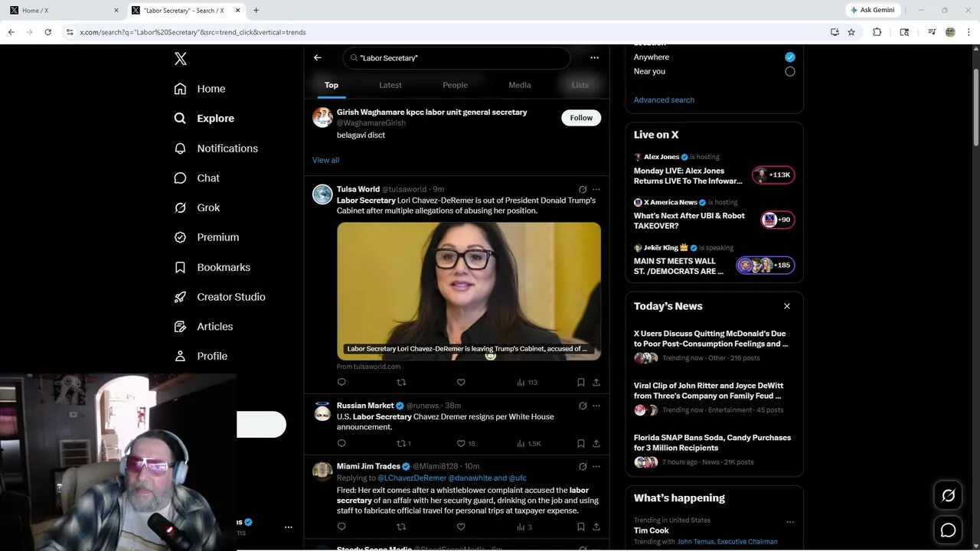Image resolution: width=980 pixels, height=551 pixels.
Task: Click the Articles sidebar icon
Action: (x=181, y=326)
